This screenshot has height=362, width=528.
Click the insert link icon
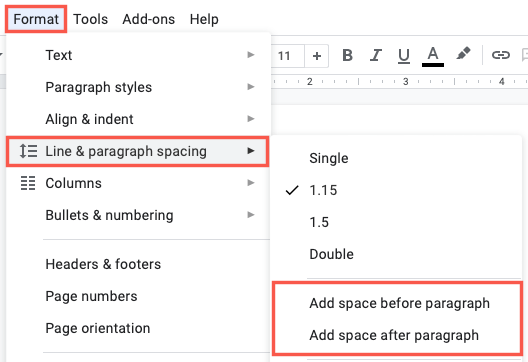pyautogui.click(x=501, y=55)
